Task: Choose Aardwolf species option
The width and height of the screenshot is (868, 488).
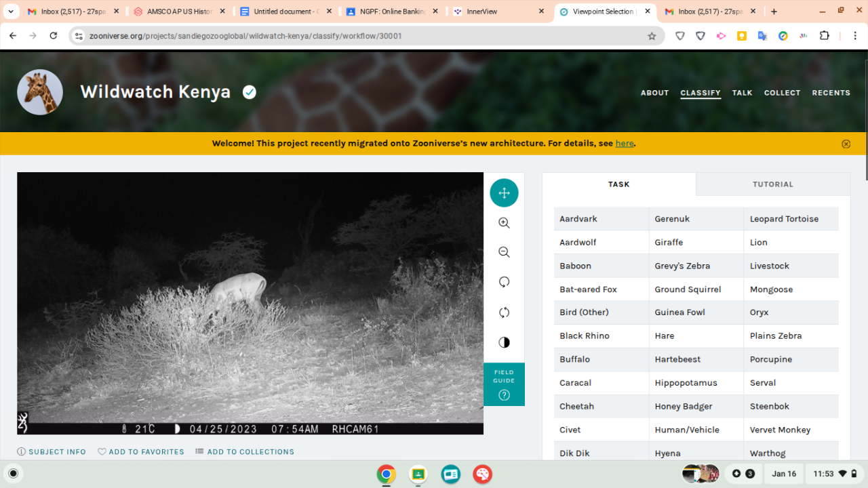Action: (601, 243)
